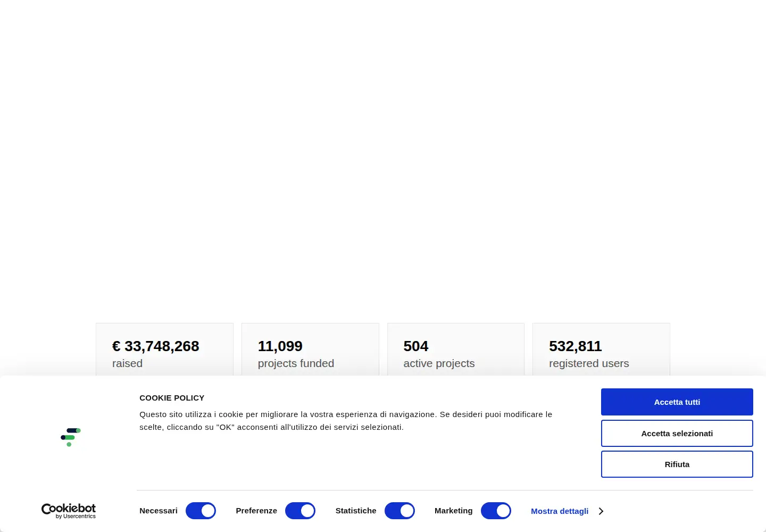Image resolution: width=766 pixels, height=532 pixels.
Task: Open Mostra dettagli link
Action: click(x=560, y=511)
